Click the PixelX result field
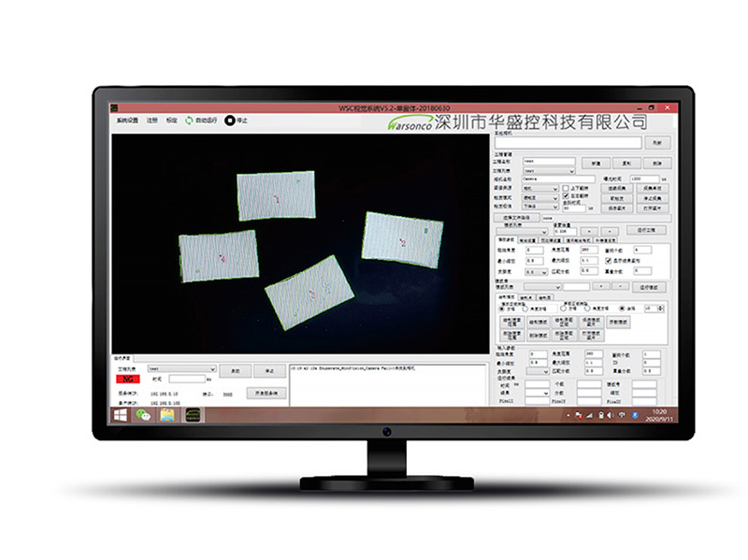 point(537,401)
